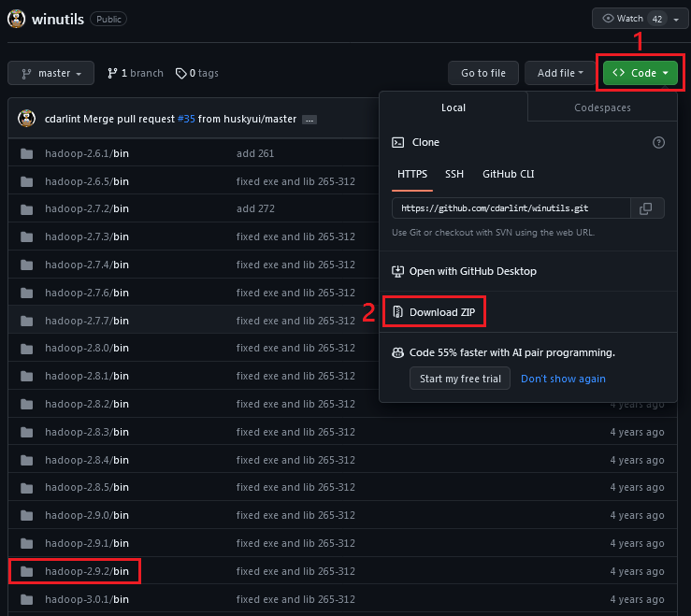Click folder icon for hadoop-2.9.2 row
This screenshot has height=616, width=691.
[x=27, y=571]
